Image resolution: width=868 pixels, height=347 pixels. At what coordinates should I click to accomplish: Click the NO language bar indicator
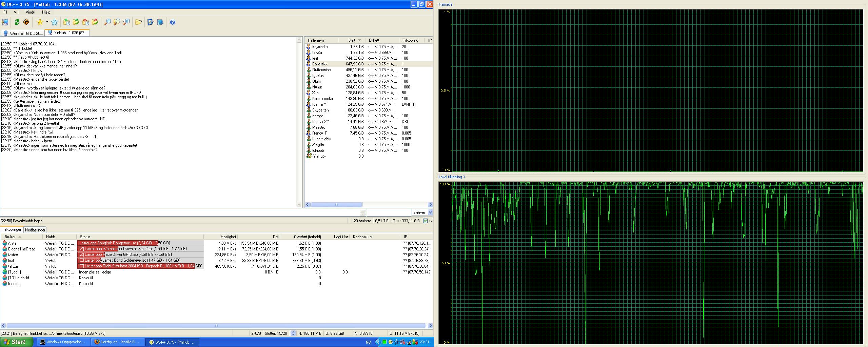368,342
